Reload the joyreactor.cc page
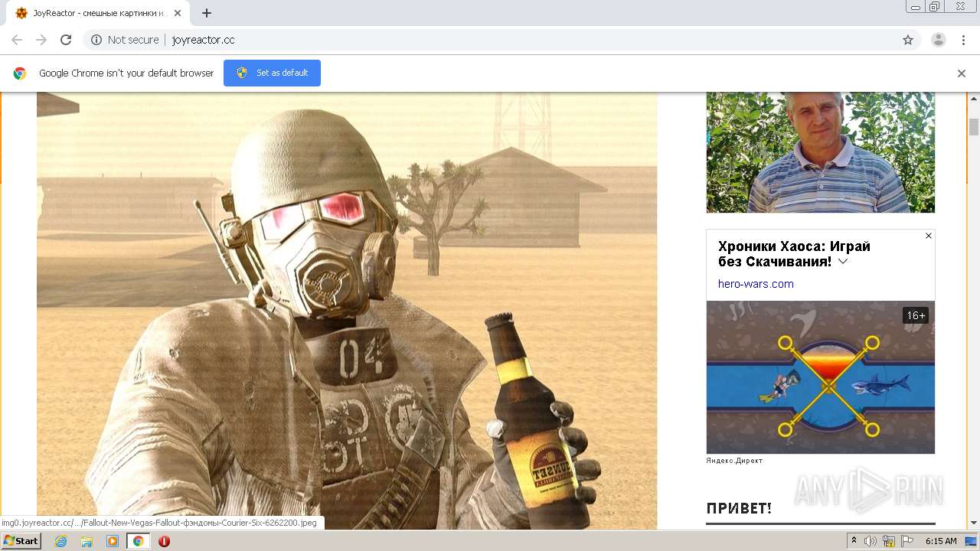The image size is (980, 551). [x=66, y=40]
